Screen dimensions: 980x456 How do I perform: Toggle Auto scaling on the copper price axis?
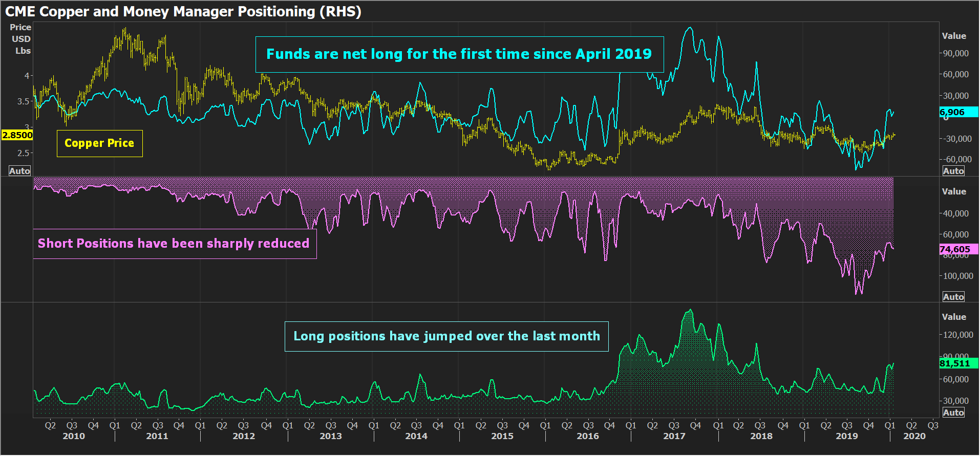click(19, 171)
